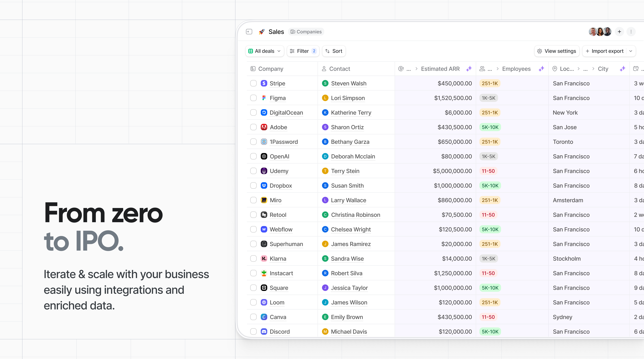644x359 pixels.
Task: Click the sort arrows icon on the Sort button
Action: click(328, 51)
